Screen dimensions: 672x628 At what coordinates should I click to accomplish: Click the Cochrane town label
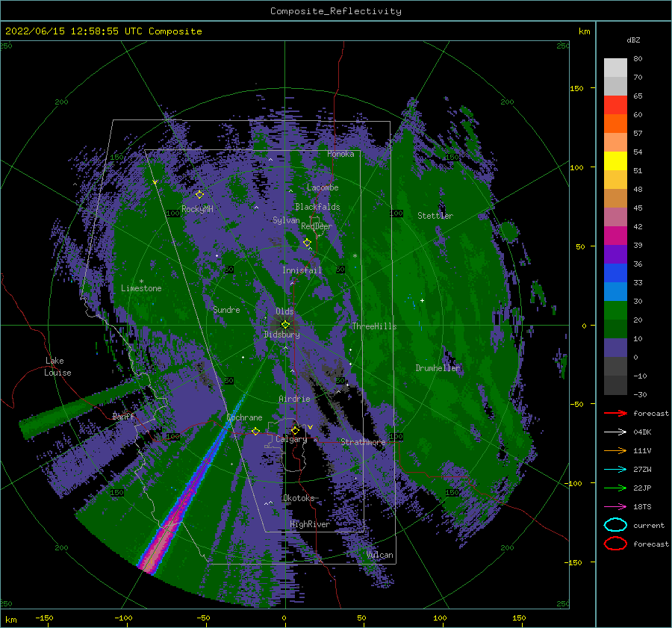click(244, 417)
